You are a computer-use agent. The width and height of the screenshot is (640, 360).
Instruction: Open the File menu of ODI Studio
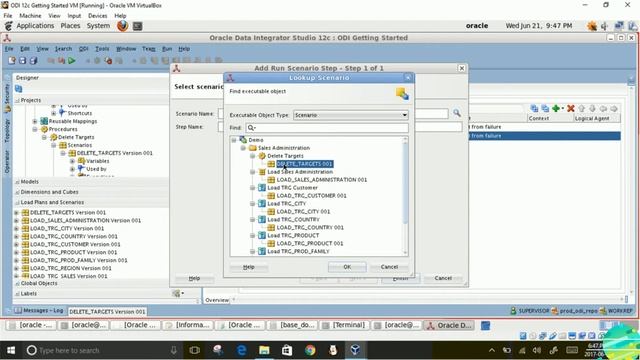click(x=9, y=49)
